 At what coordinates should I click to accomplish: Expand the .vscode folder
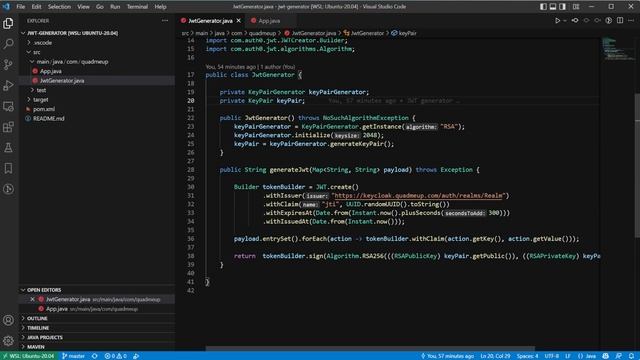click(x=97, y=42)
